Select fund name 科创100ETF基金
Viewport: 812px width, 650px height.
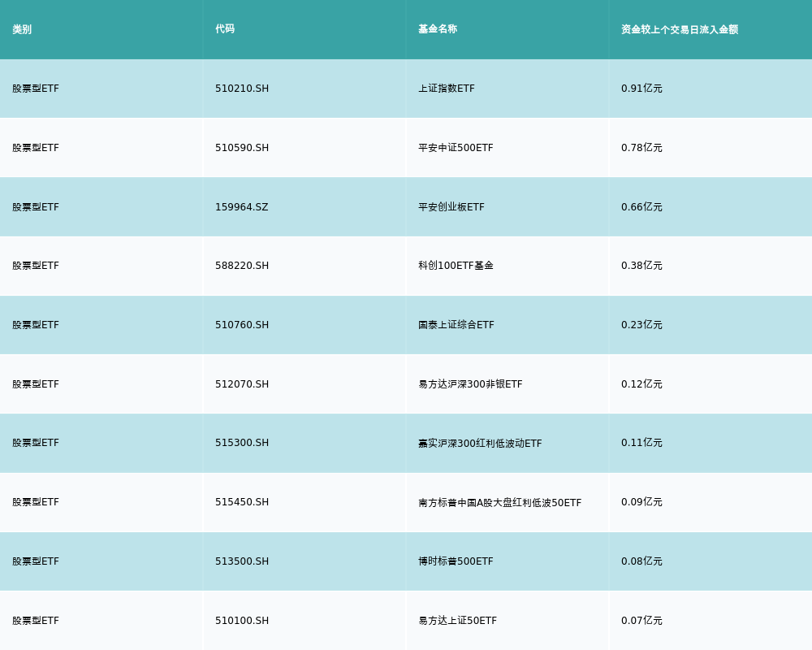click(x=456, y=266)
